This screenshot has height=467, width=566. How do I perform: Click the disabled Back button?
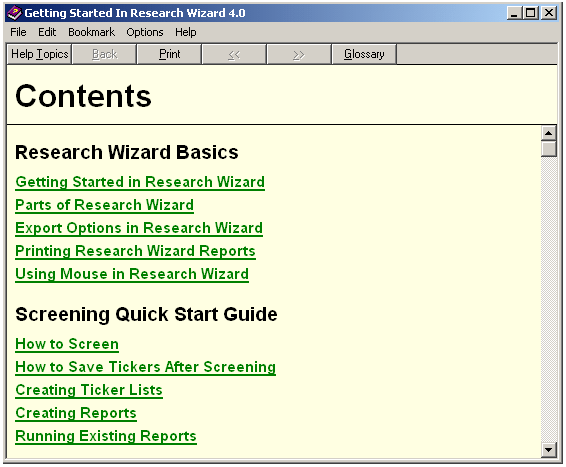(x=104, y=54)
